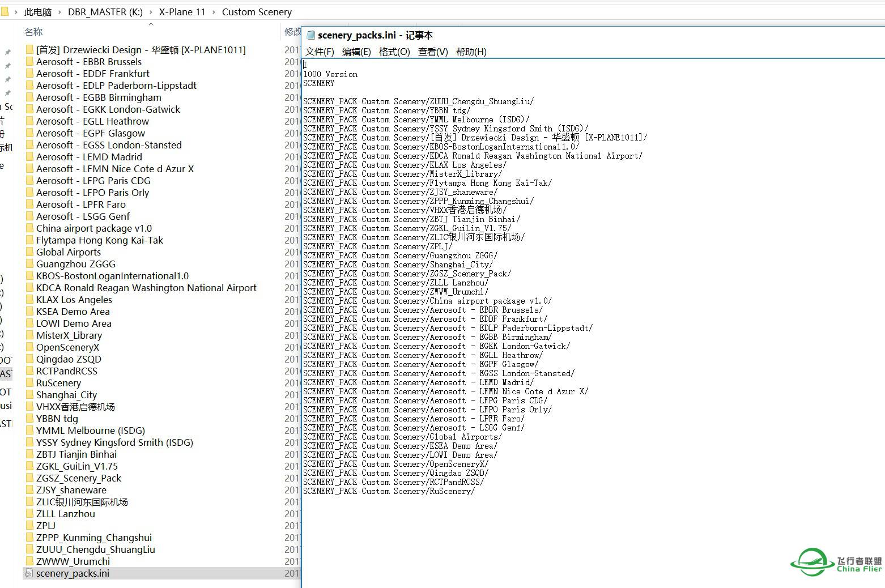885x588 pixels.
Task: Click the scenery_packs.ini file icon
Action: [29, 573]
